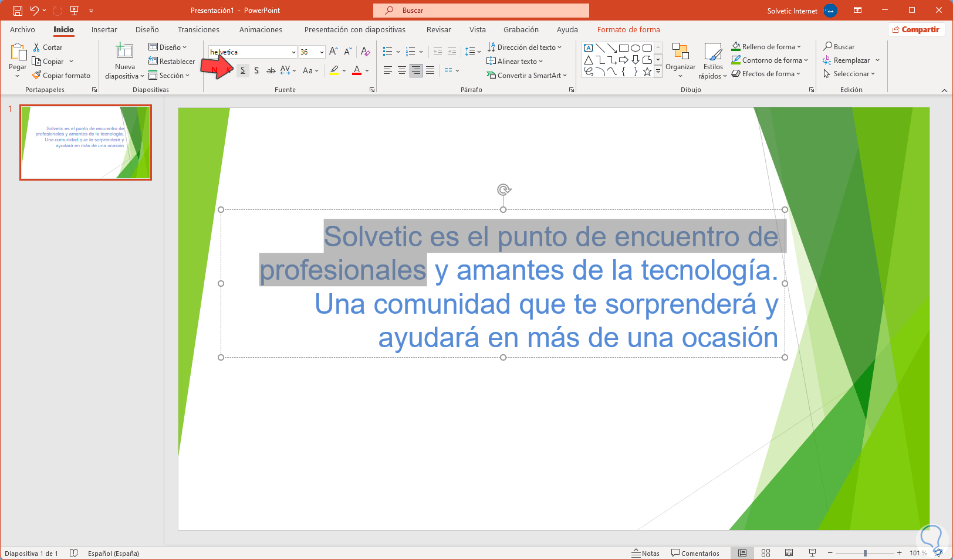Switch to slide sorter view

(x=766, y=553)
